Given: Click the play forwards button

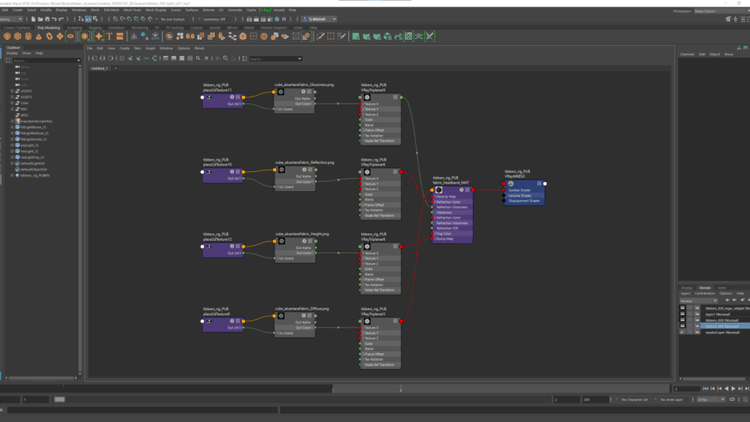Looking at the screenshot, I should pyautogui.click(x=733, y=389).
